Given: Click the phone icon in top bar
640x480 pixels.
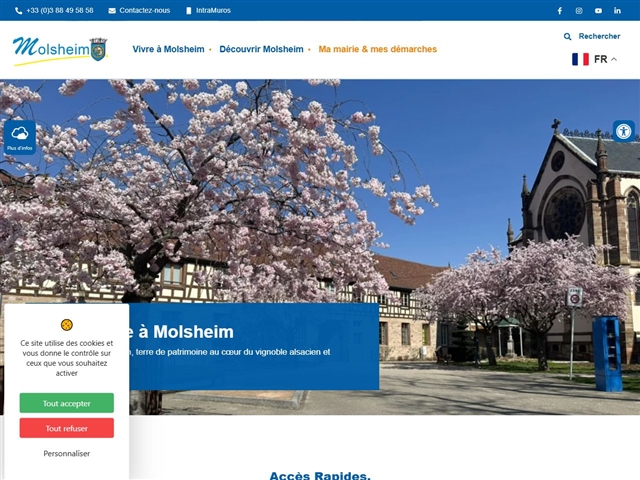Looking at the screenshot, I should pos(18,11).
